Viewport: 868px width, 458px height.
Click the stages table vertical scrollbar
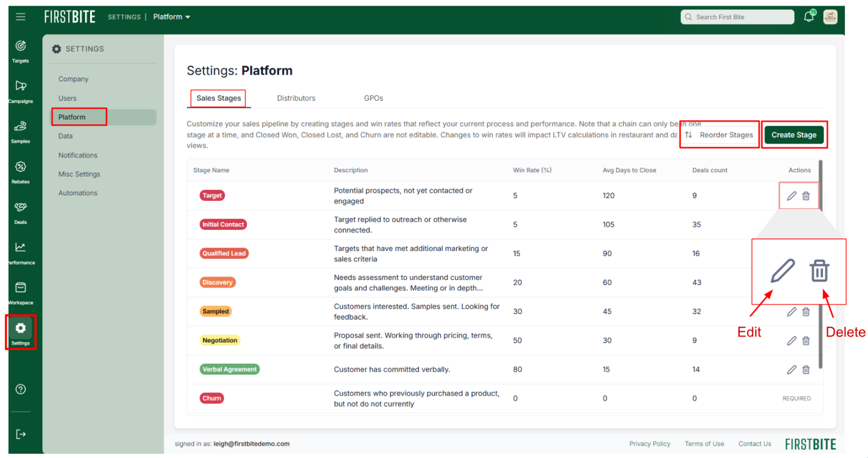point(821,264)
